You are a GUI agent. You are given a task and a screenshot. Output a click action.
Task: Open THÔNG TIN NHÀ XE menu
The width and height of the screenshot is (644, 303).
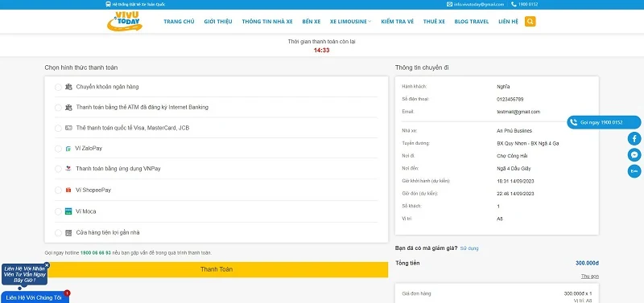pos(267,22)
